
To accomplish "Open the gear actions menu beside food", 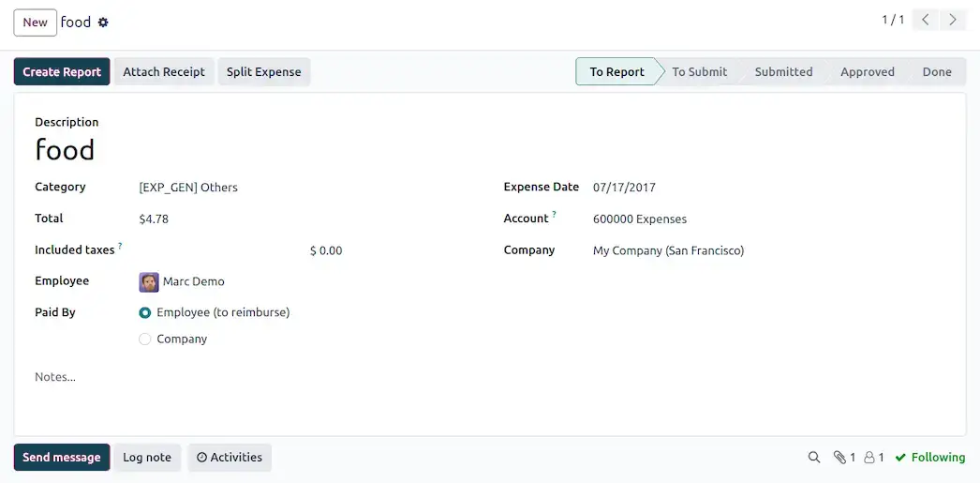I will (x=103, y=23).
